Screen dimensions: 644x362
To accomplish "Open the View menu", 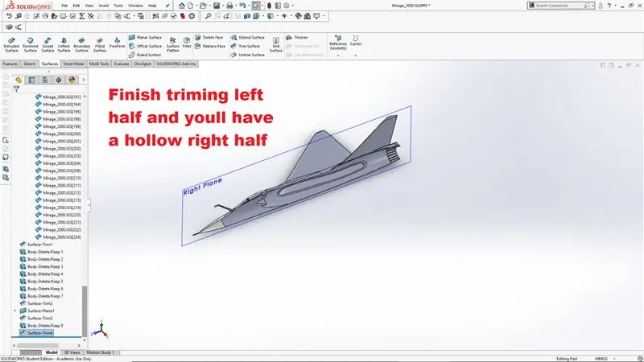I will [89, 6].
